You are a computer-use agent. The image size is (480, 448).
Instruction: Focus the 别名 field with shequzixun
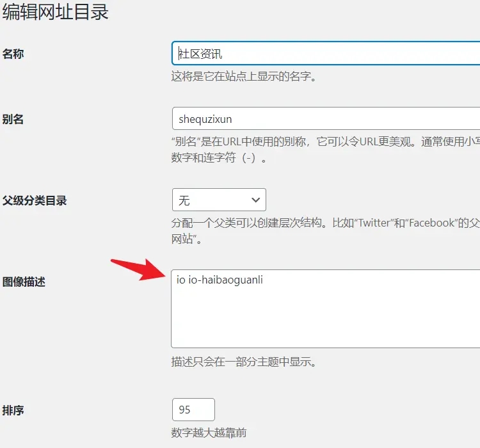(326, 119)
